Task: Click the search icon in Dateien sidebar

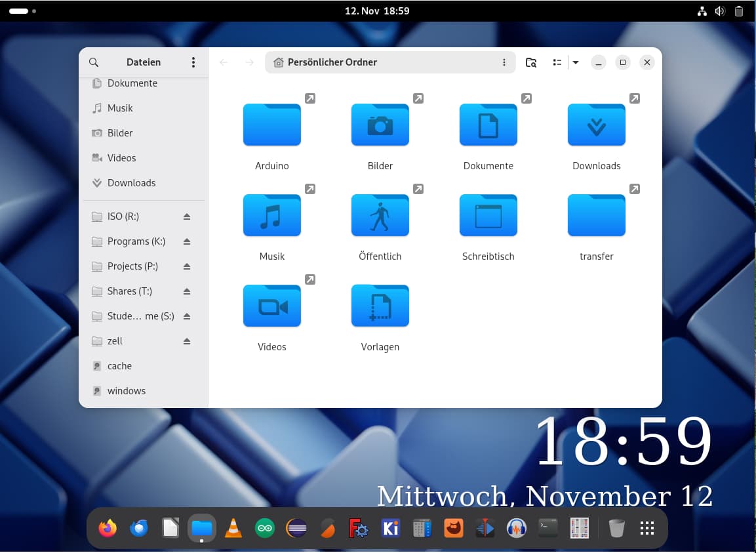Action: tap(94, 62)
